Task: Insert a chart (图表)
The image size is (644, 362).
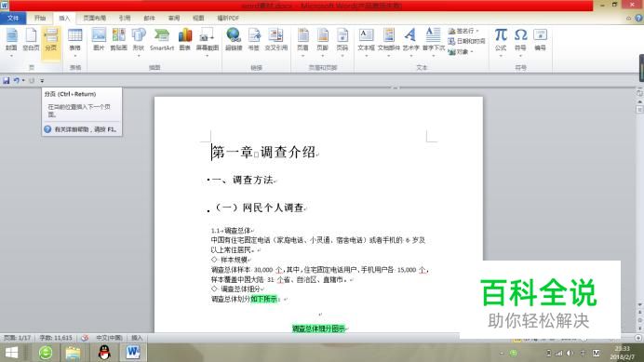Action: [x=185, y=40]
